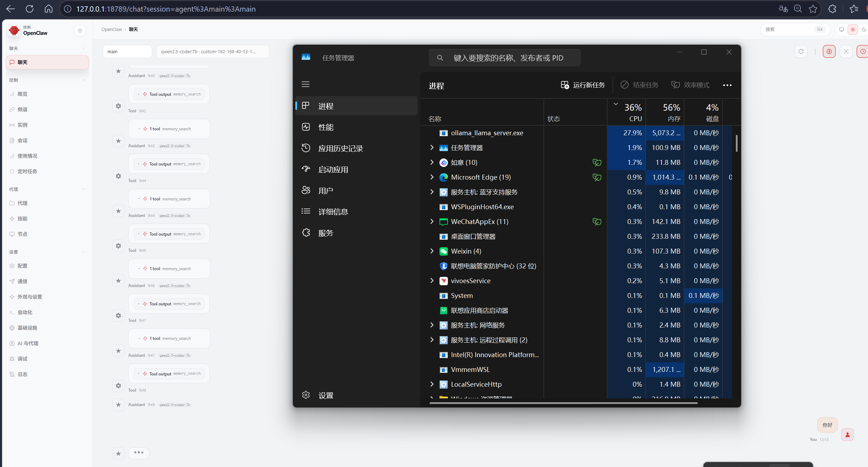The image size is (868, 467).
Task: Open the qwen2.5-coder:7b model selector
Action: tap(213, 51)
